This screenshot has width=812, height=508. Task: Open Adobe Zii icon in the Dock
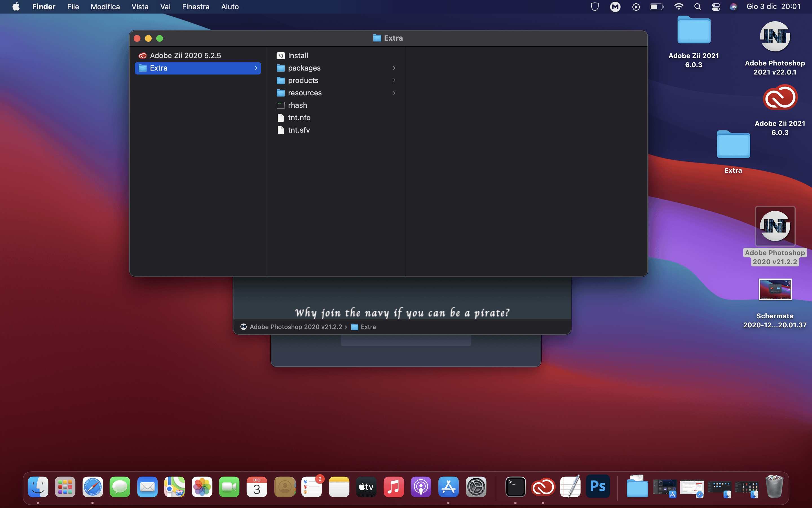(x=543, y=487)
